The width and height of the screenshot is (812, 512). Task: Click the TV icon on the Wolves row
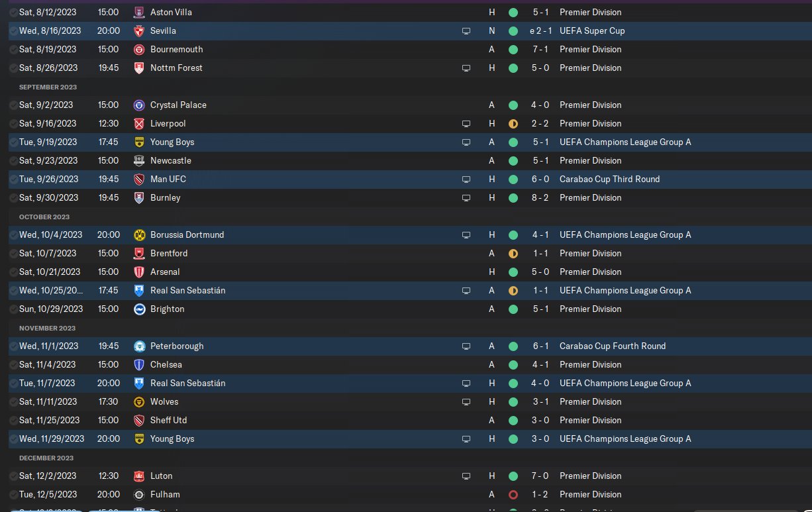click(466, 401)
